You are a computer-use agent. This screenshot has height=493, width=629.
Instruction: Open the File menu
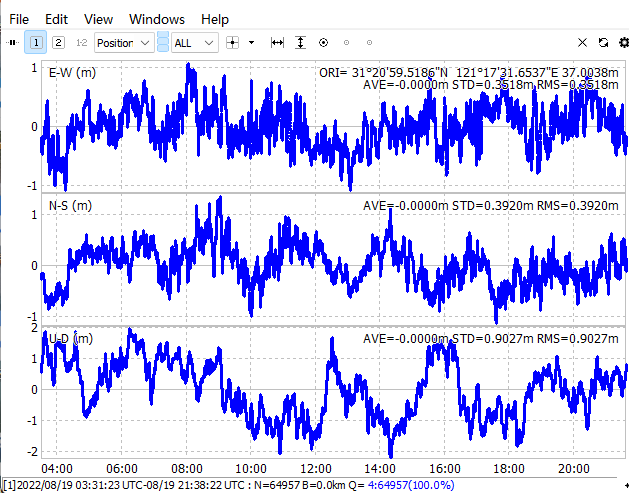pyautogui.click(x=19, y=19)
